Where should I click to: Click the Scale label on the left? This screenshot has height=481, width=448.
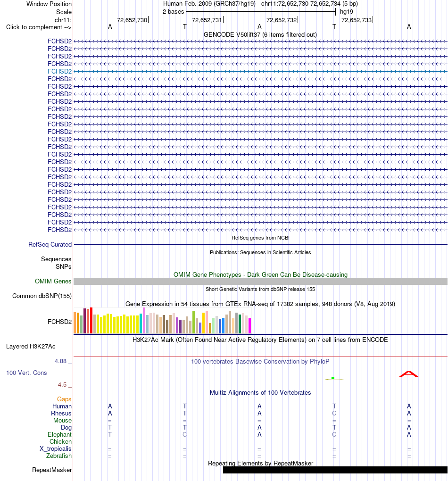pos(64,12)
